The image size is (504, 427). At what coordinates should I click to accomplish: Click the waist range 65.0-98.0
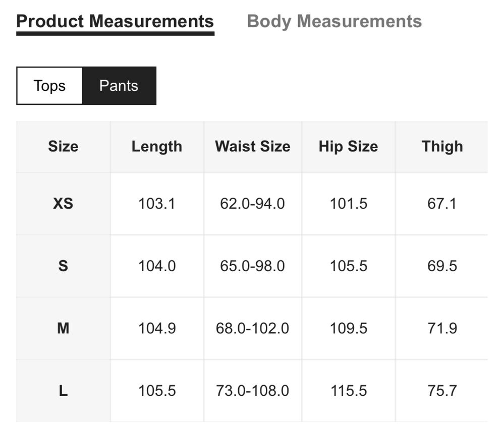pyautogui.click(x=253, y=266)
